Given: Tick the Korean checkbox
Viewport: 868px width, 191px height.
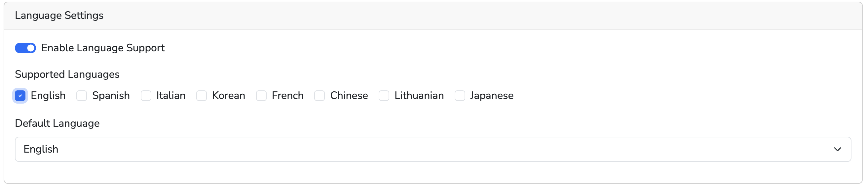Looking at the screenshot, I should point(202,96).
